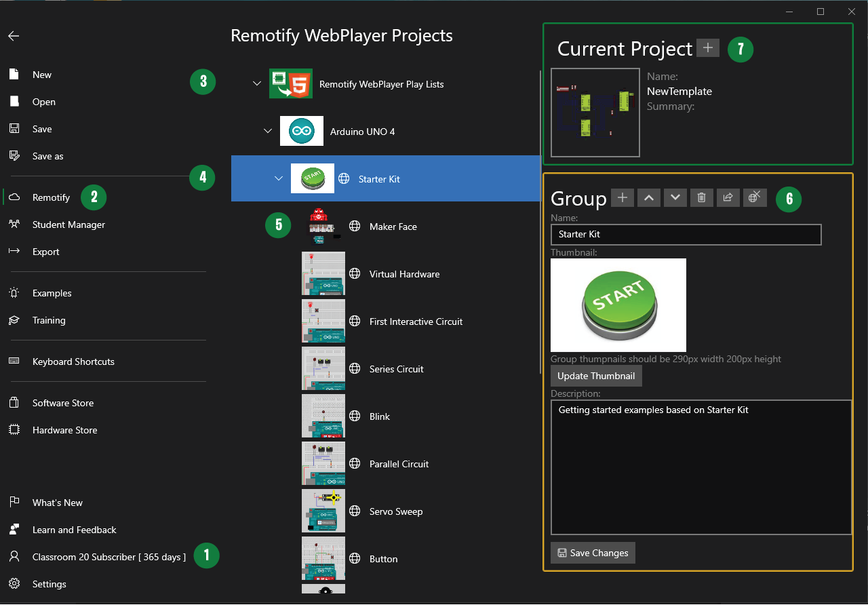Image resolution: width=868 pixels, height=605 pixels.
Task: Edit the group Name field
Action: [x=686, y=234]
